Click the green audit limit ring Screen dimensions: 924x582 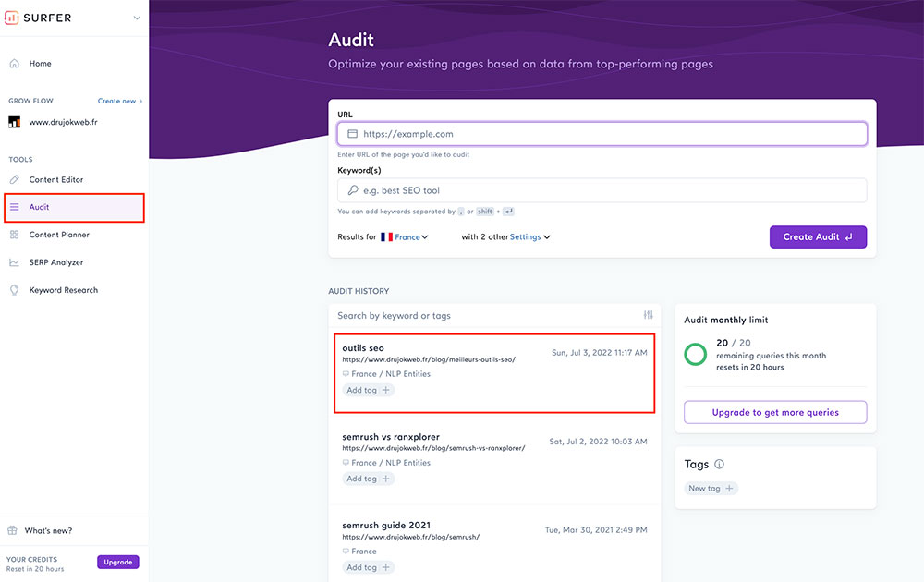click(x=696, y=354)
